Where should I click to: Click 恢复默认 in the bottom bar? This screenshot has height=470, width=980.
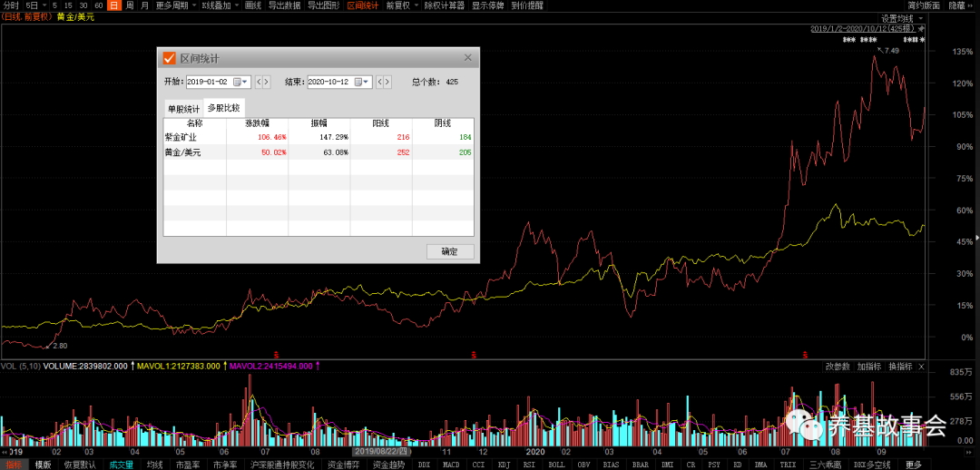[80, 465]
